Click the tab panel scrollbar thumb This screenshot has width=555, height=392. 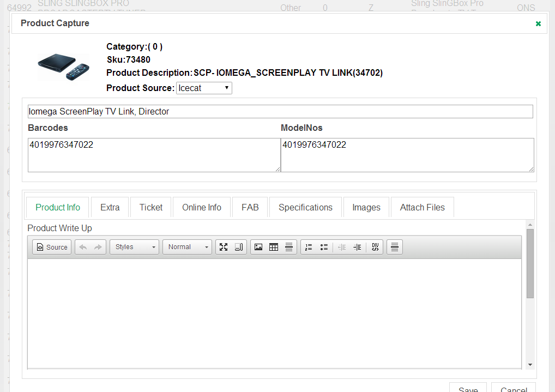(x=530, y=263)
